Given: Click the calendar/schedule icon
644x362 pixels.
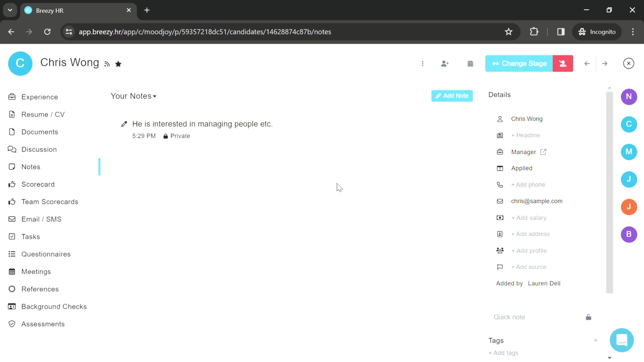Looking at the screenshot, I should [x=470, y=63].
